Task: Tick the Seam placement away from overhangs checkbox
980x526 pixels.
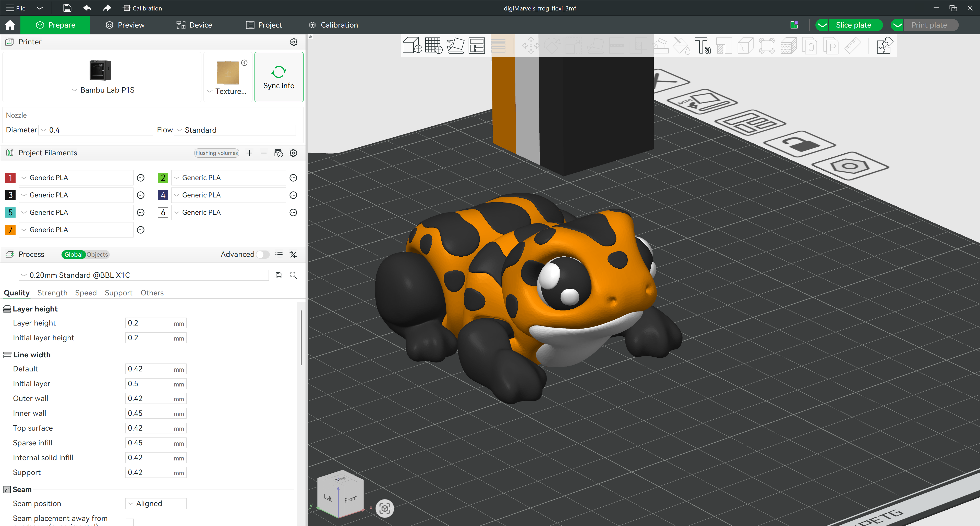Action: tap(130, 522)
